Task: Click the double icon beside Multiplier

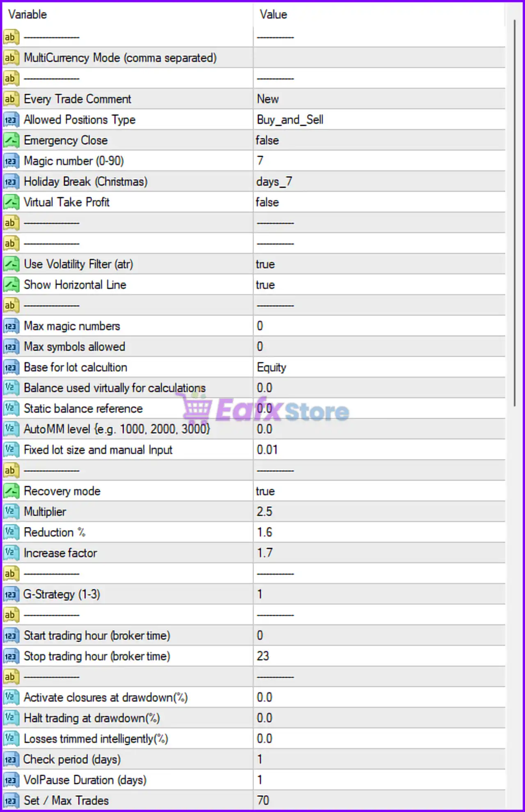Action: [11, 512]
